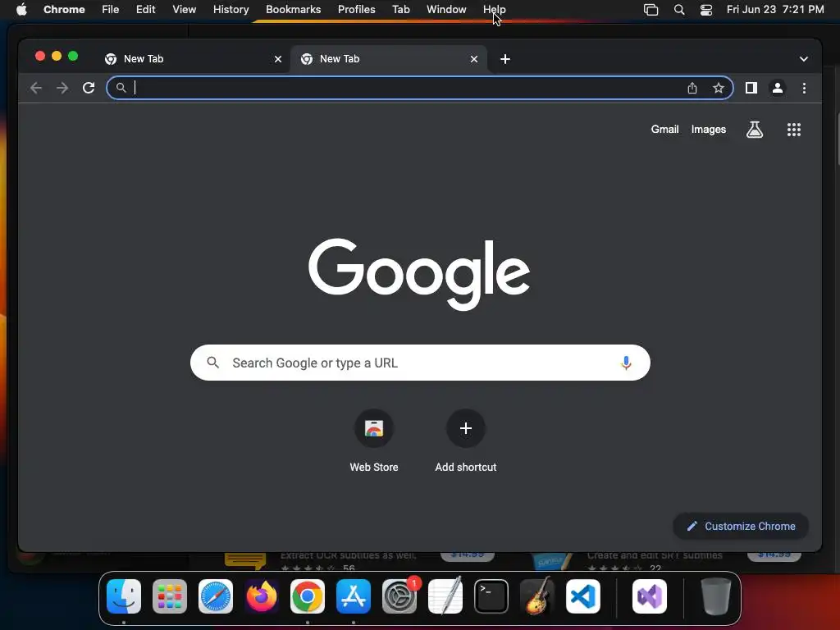
Task: Open Finder from the Dock
Action: pos(124,596)
